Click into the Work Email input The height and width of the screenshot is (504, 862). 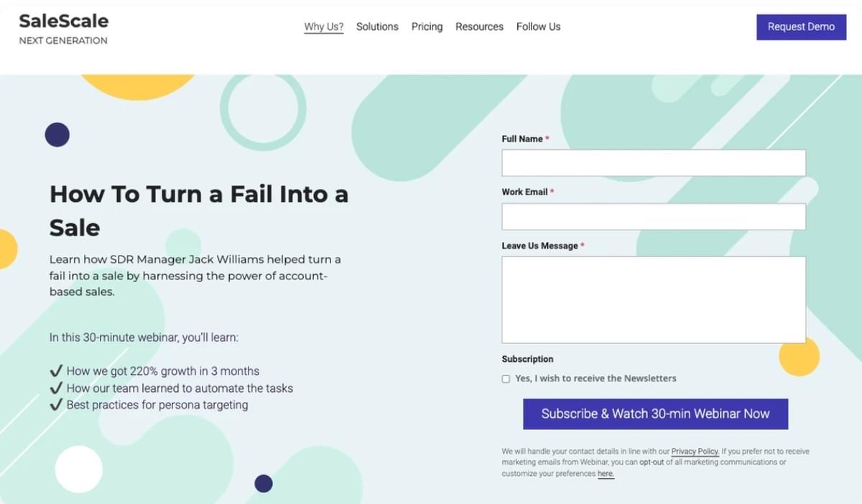tap(653, 216)
